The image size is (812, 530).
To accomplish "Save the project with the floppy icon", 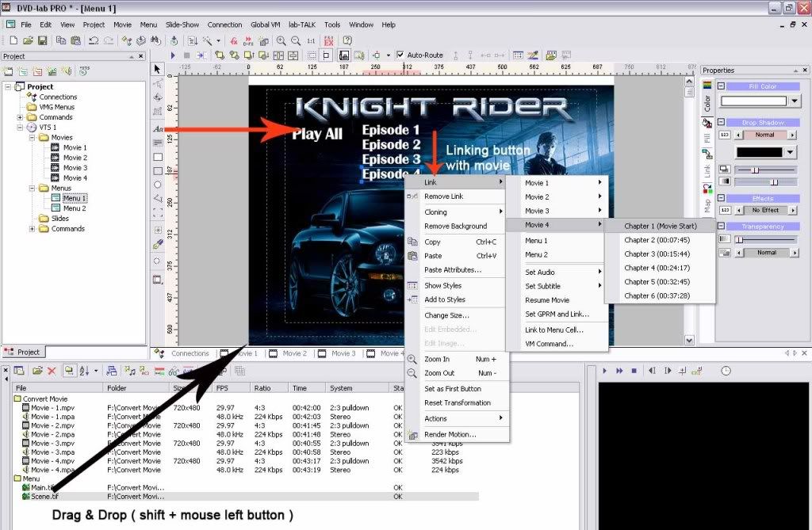I will click(x=43, y=40).
